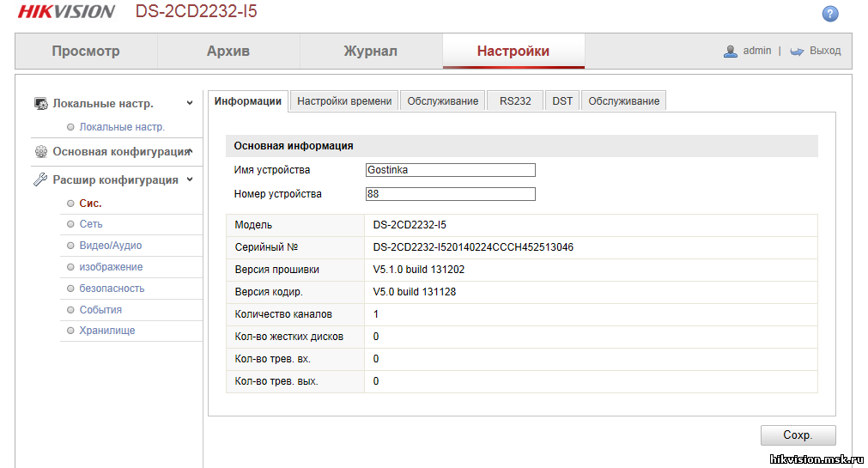868x468 pixels.
Task: Collapse the Локальные настр. section arrow
Action: [190, 103]
